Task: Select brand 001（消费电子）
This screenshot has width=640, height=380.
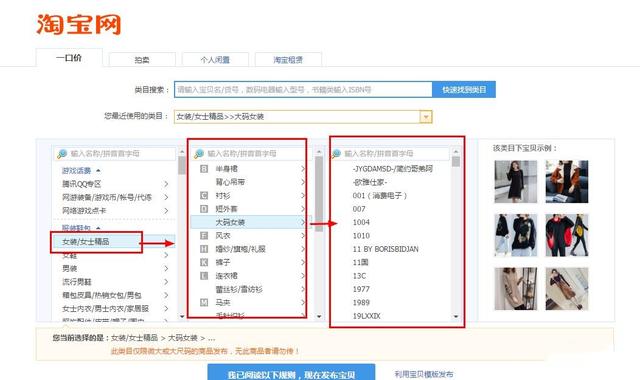Action: tap(380, 196)
